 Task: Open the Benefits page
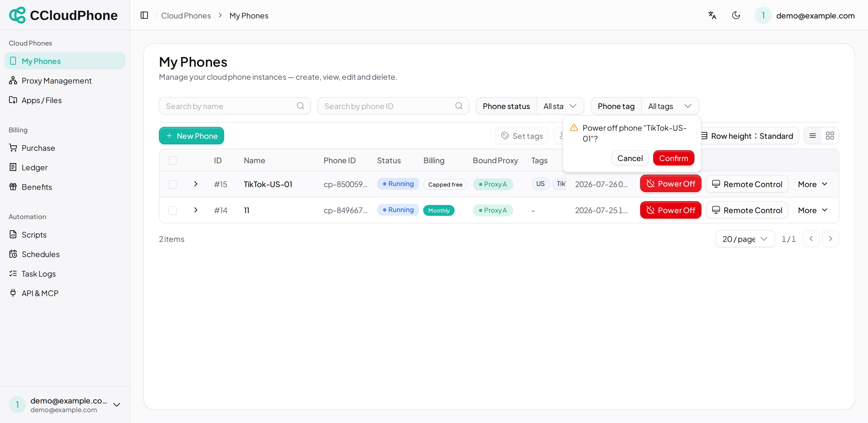[65, 187]
